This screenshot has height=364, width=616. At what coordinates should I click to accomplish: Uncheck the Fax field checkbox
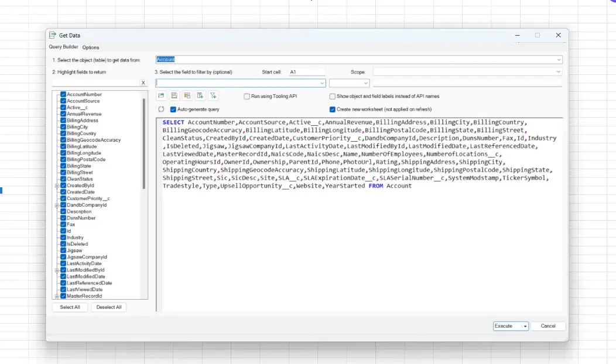coord(63,224)
